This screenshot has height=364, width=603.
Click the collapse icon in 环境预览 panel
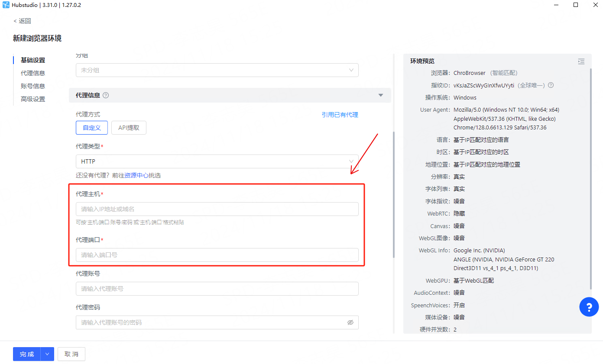pyautogui.click(x=581, y=61)
